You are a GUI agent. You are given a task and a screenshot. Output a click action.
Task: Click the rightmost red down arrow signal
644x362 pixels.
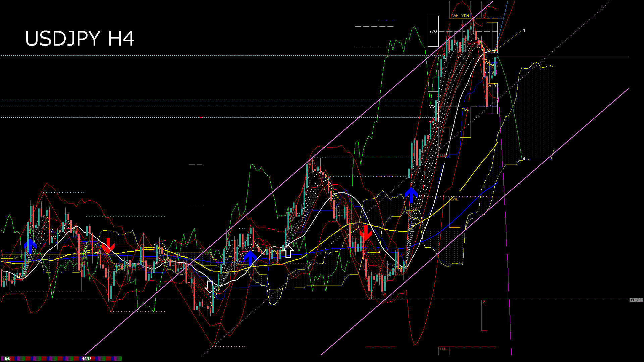pyautogui.click(x=366, y=232)
